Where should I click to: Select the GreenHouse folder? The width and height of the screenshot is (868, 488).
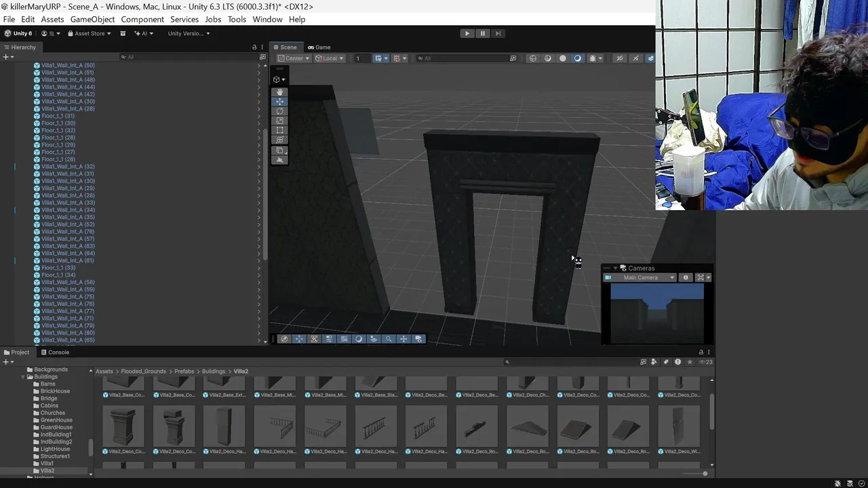click(x=56, y=420)
